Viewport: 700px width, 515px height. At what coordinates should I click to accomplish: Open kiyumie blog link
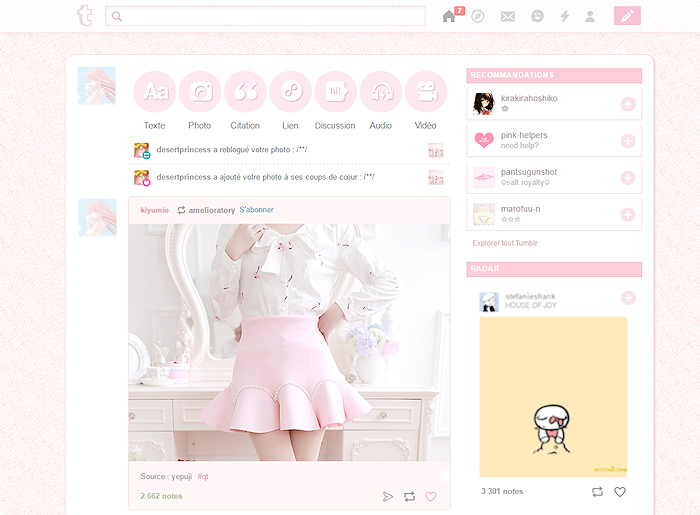coord(154,210)
